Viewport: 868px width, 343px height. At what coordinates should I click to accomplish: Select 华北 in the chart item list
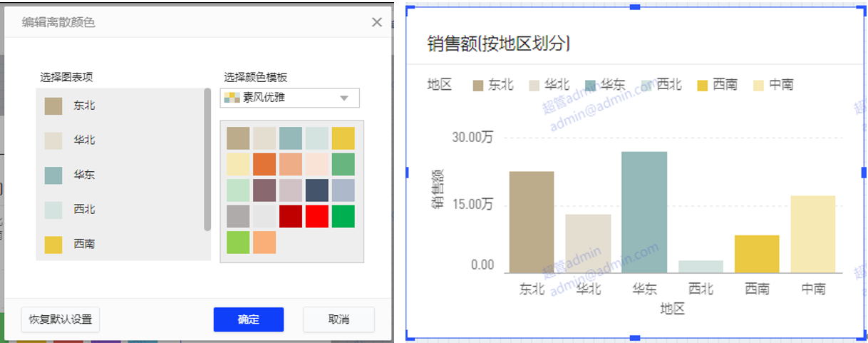(84, 140)
